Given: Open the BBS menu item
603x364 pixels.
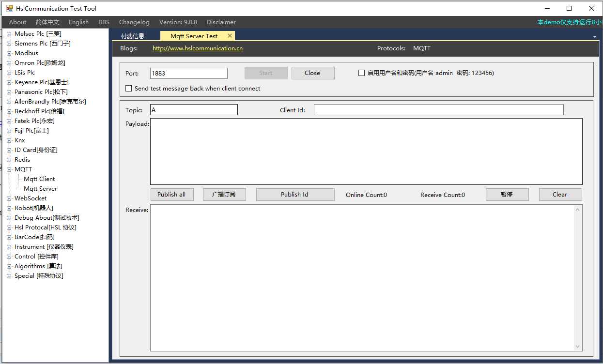Looking at the screenshot, I should pyautogui.click(x=104, y=22).
